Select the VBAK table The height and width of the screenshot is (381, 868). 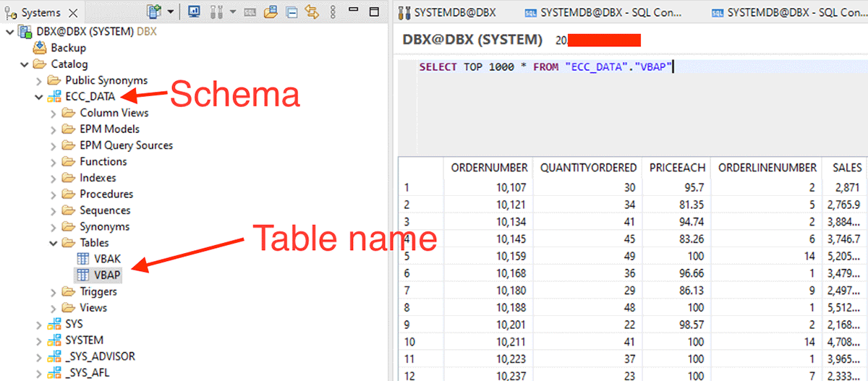107,259
